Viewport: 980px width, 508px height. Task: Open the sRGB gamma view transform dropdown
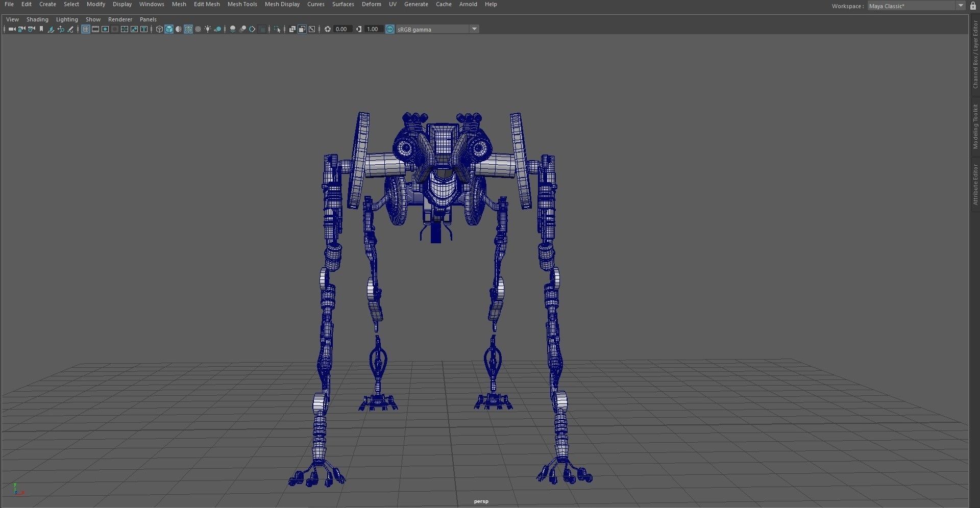[x=437, y=29]
